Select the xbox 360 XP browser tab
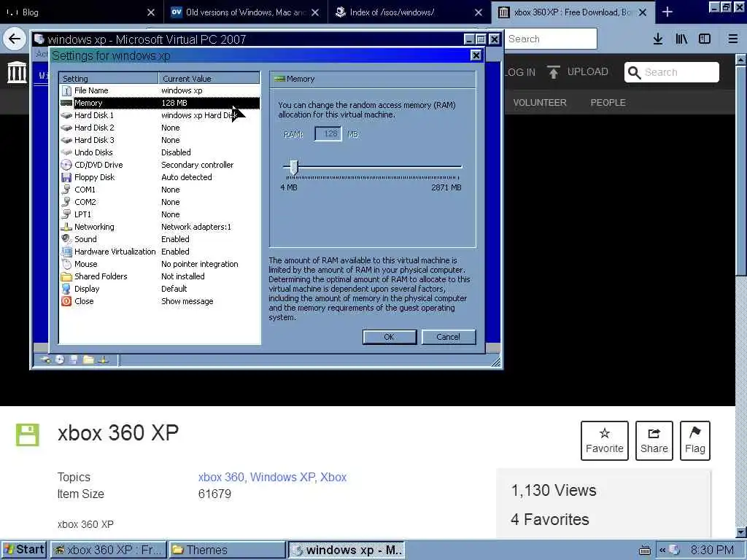Screen dimensions: 747x560 tap(573, 12)
